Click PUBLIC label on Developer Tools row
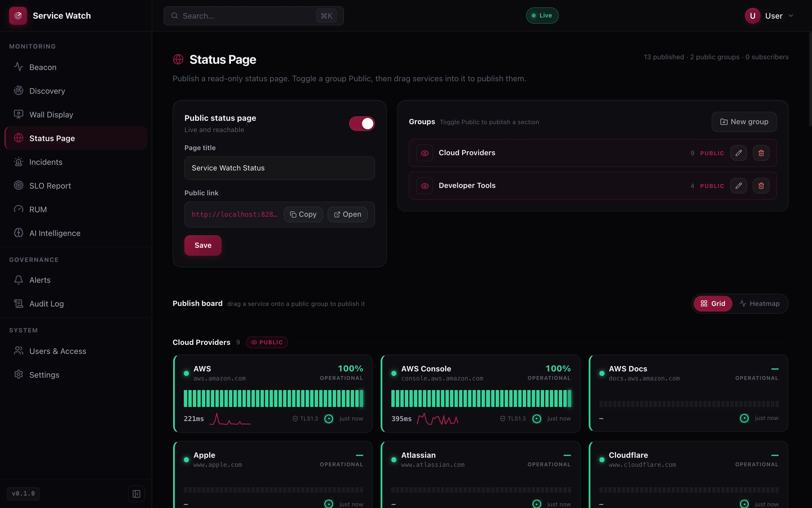This screenshot has height=508, width=812. (712, 186)
